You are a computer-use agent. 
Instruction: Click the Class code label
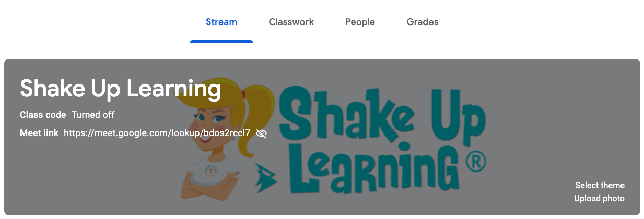43,115
